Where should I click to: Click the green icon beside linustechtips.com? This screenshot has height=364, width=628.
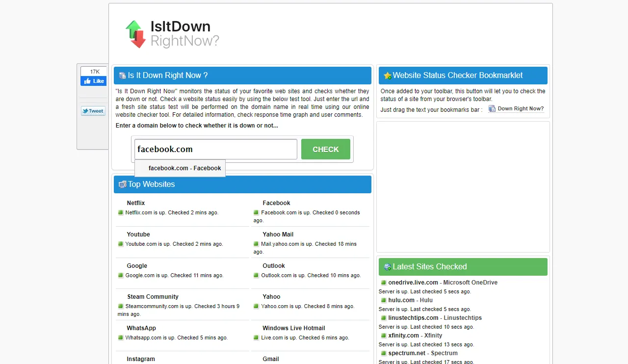tap(384, 318)
